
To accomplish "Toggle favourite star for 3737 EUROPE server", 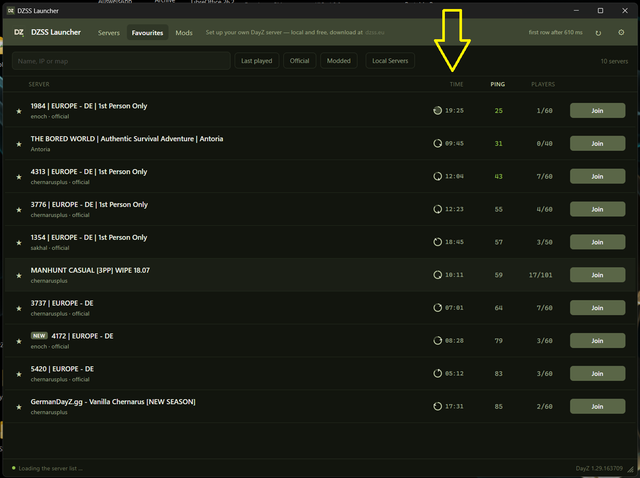I will [x=19, y=308].
